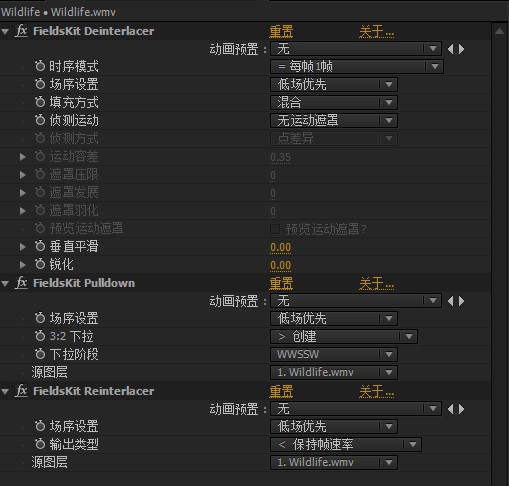Image resolution: width=509 pixels, height=486 pixels.
Task: Expand the 垂直平滑 property
Action: 23,247
